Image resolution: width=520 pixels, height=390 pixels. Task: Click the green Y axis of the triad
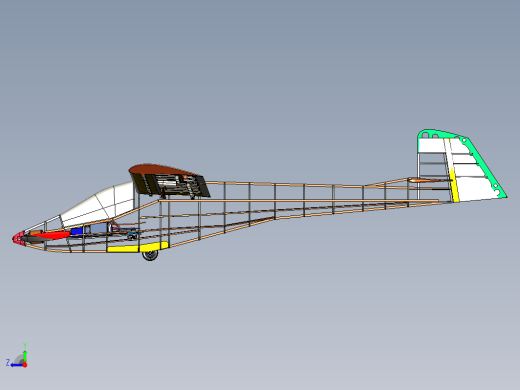pos(25,356)
